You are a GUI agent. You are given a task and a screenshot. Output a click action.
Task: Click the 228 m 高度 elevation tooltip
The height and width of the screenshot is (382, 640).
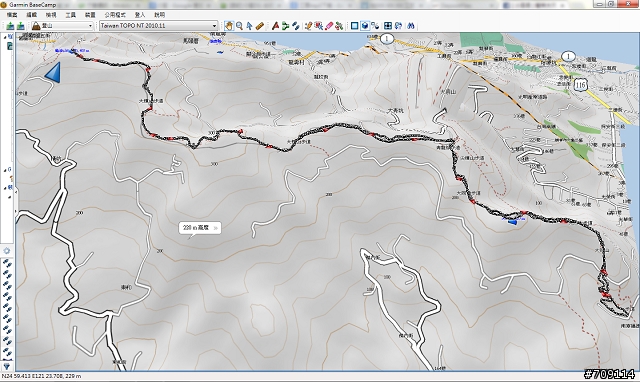click(200, 228)
